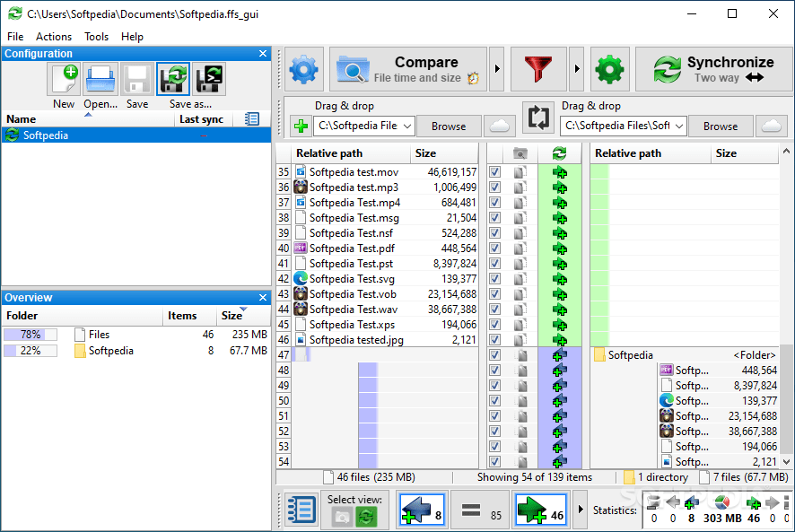
Task: Open left folder path dropdown
Action: 407,126
